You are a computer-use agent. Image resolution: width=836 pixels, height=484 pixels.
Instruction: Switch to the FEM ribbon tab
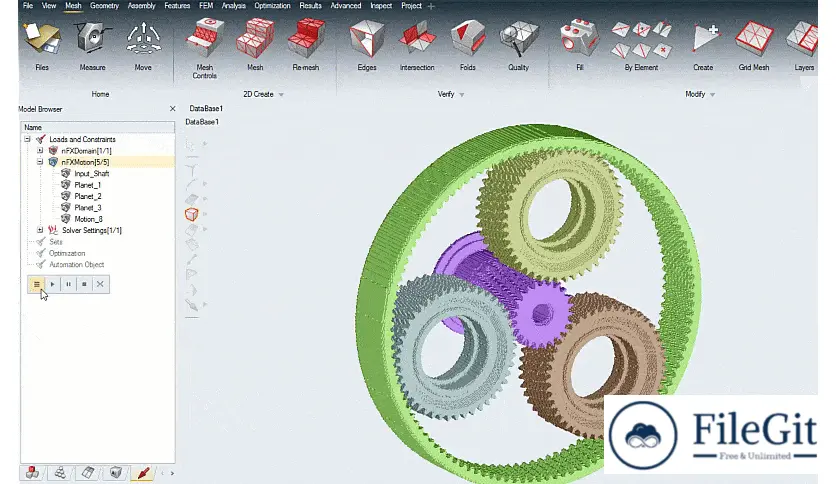pyautogui.click(x=206, y=6)
